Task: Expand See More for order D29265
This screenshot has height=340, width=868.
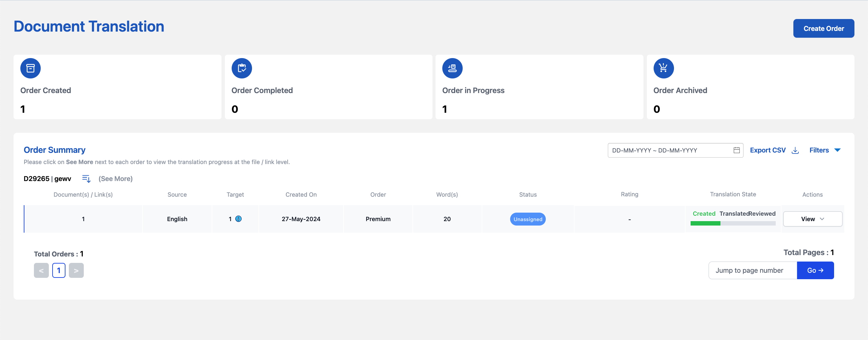Action: click(x=116, y=179)
